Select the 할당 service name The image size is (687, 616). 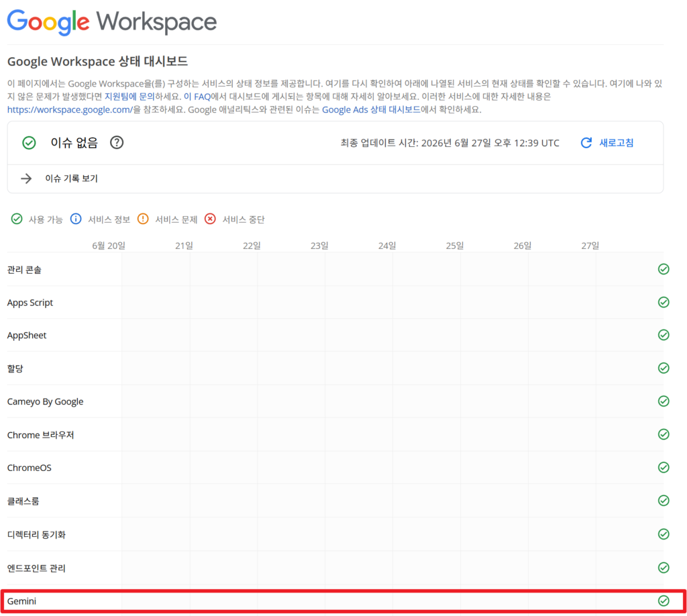point(15,368)
